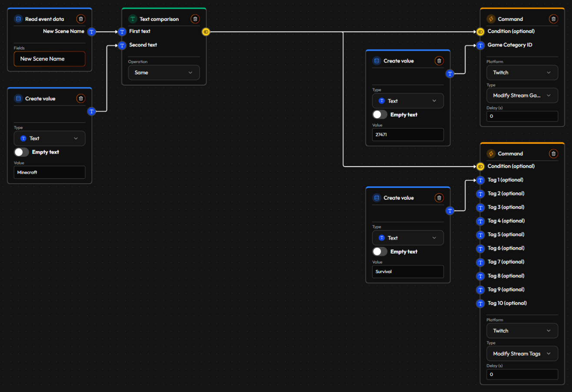Remove the Create value node containing Minecraft
Image resolution: width=572 pixels, height=392 pixels.
tap(81, 99)
